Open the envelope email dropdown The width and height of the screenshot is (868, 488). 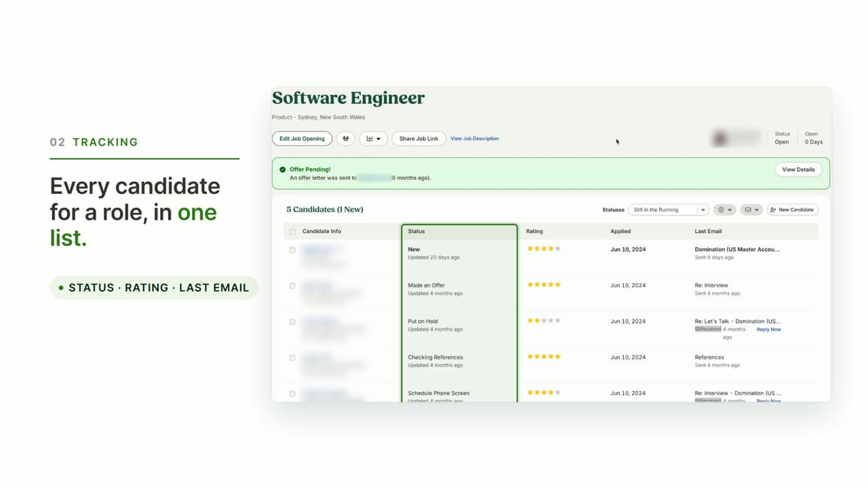coord(751,210)
